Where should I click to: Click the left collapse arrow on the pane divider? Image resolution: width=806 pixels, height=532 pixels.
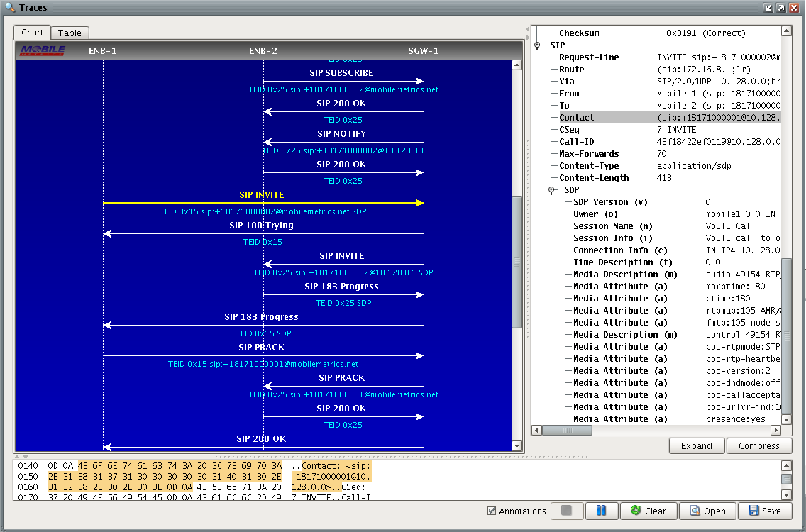pos(527,29)
